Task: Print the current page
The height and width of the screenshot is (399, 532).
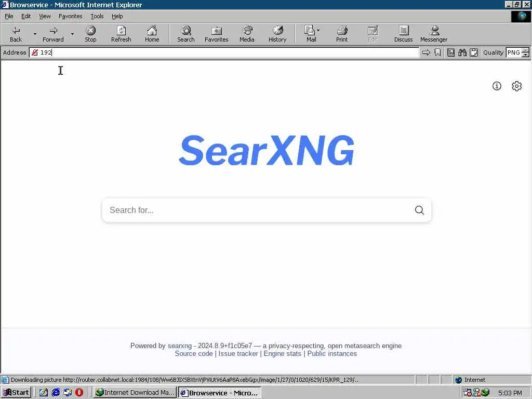Action: click(x=342, y=34)
